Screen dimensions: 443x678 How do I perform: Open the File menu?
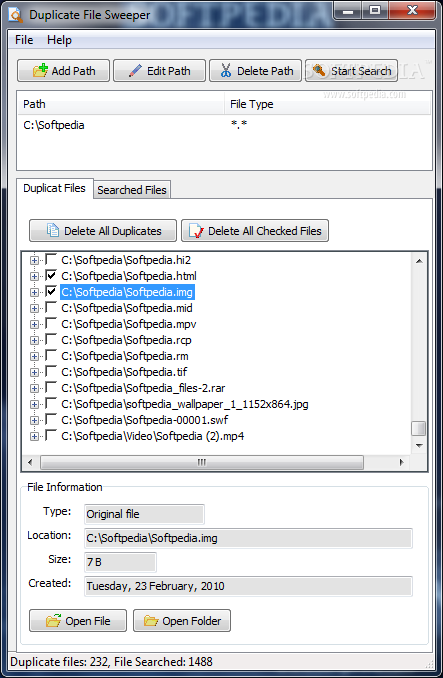24,40
